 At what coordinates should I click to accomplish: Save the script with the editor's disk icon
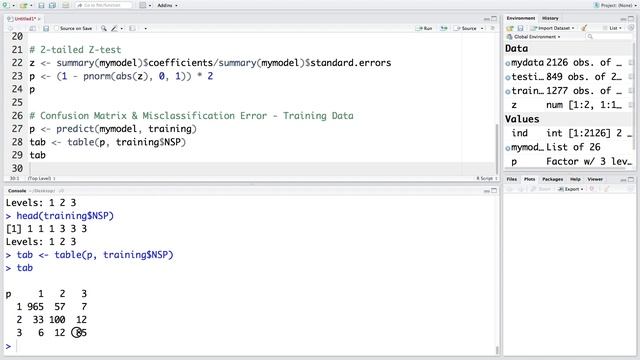pos(46,28)
